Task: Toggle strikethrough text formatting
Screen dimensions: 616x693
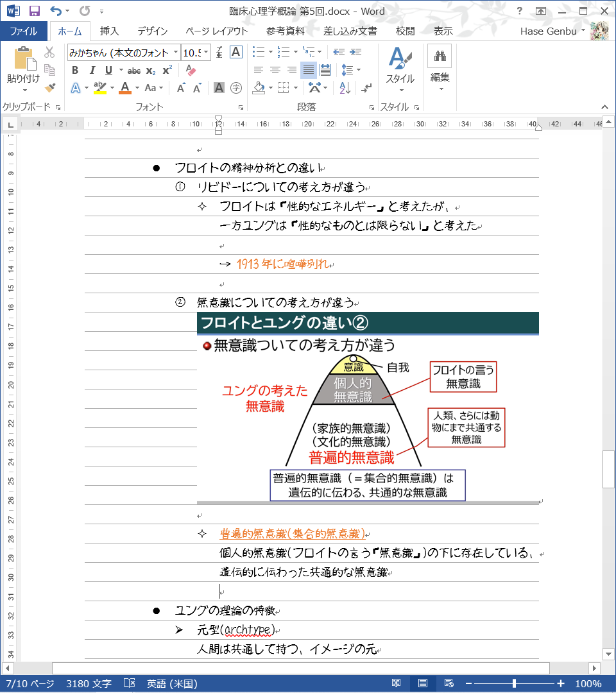Action: (133, 70)
